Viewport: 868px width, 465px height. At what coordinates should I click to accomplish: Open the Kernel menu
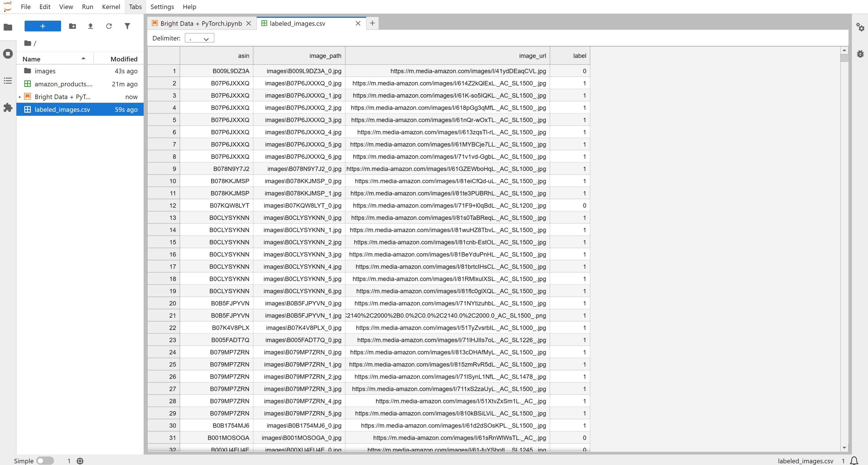[111, 7]
